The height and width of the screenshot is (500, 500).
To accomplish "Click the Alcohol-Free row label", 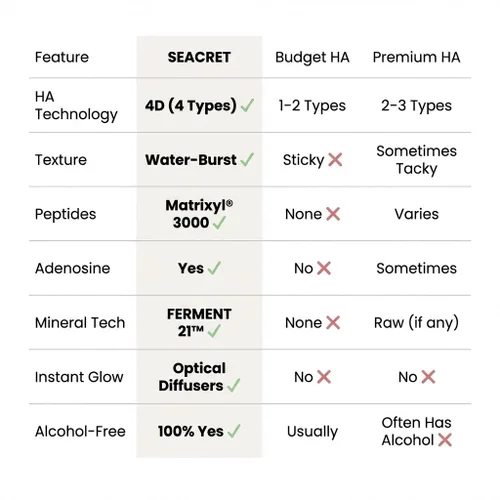I will click(80, 431).
